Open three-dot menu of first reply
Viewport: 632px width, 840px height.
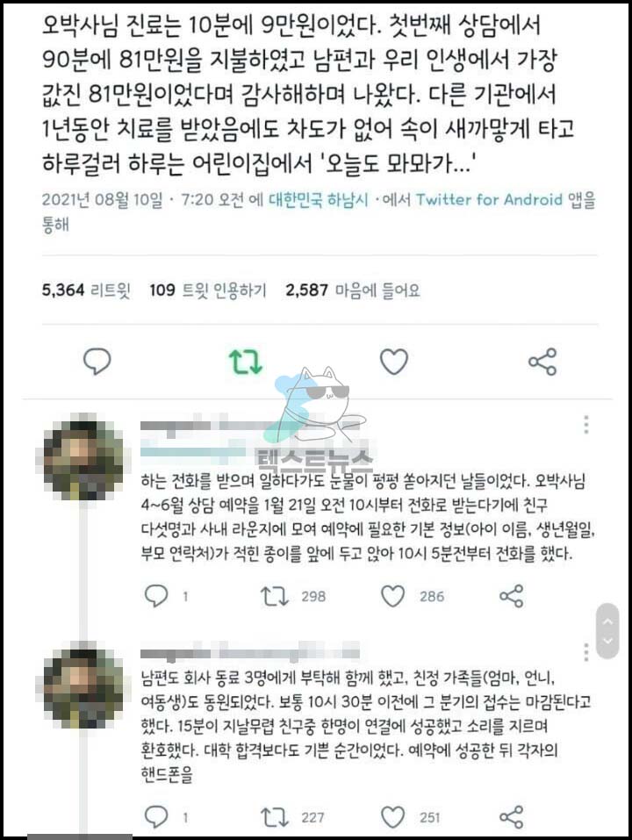(586, 424)
